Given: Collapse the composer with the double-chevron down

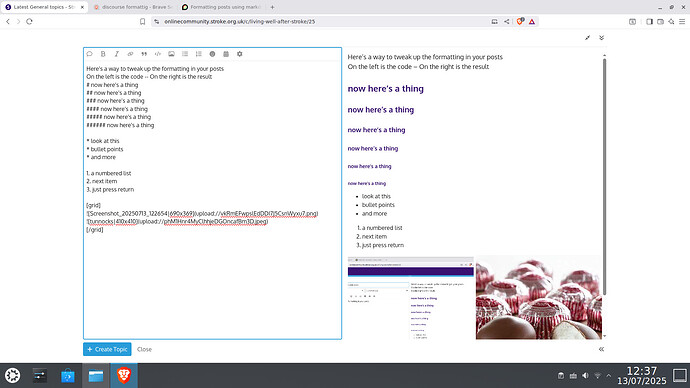Looking at the screenshot, I should point(601,38).
